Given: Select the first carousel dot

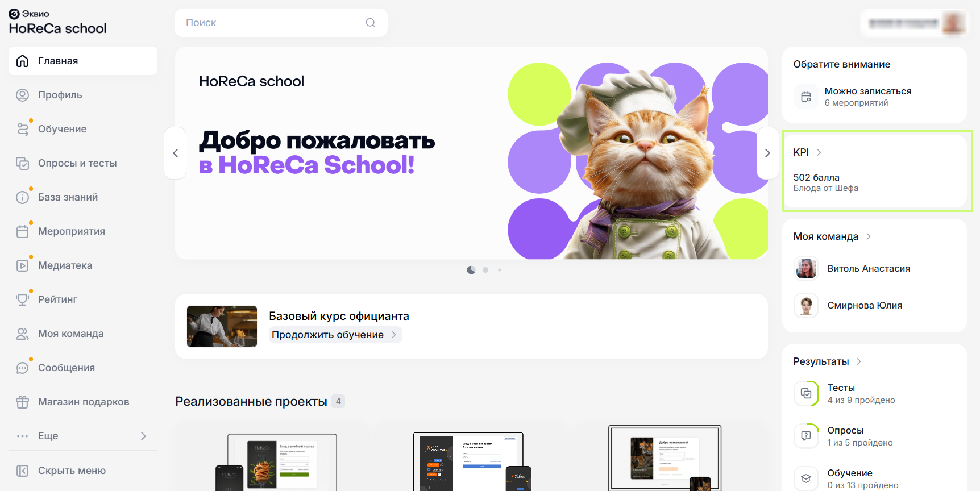Looking at the screenshot, I should tap(471, 270).
